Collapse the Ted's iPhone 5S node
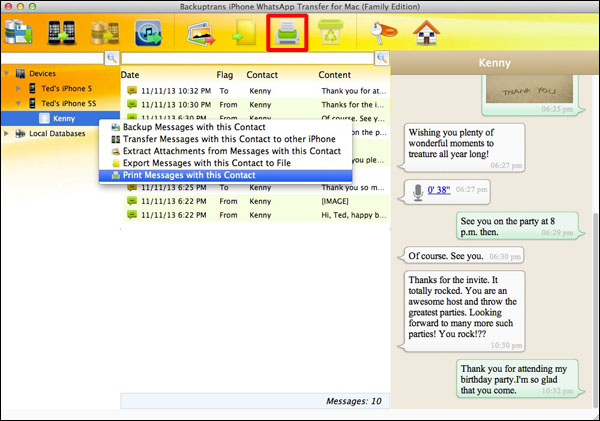 (x=18, y=103)
